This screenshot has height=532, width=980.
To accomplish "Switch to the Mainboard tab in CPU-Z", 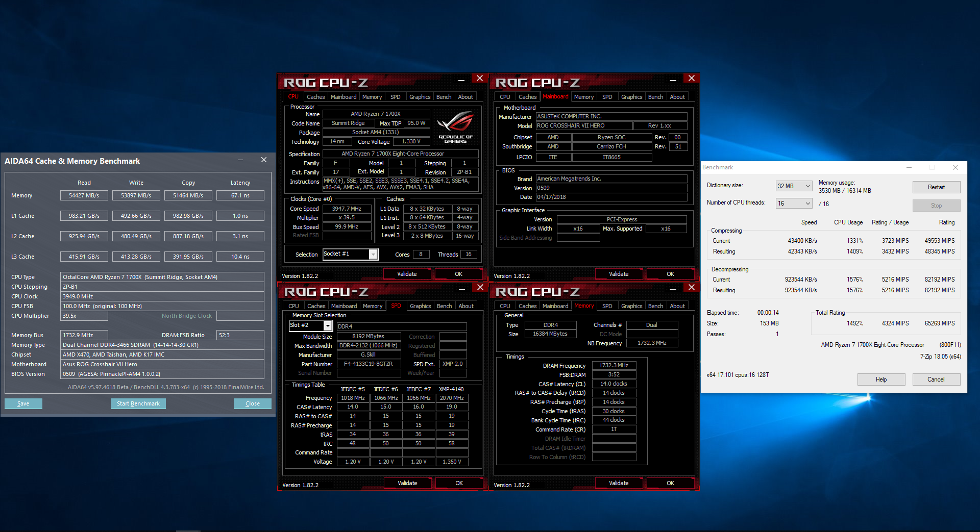I will (x=343, y=96).
